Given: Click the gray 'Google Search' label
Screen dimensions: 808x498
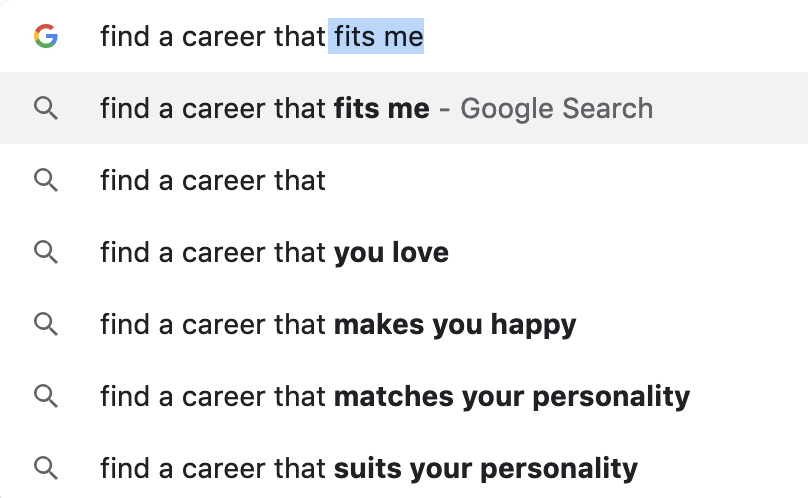Looking at the screenshot, I should (x=557, y=109).
